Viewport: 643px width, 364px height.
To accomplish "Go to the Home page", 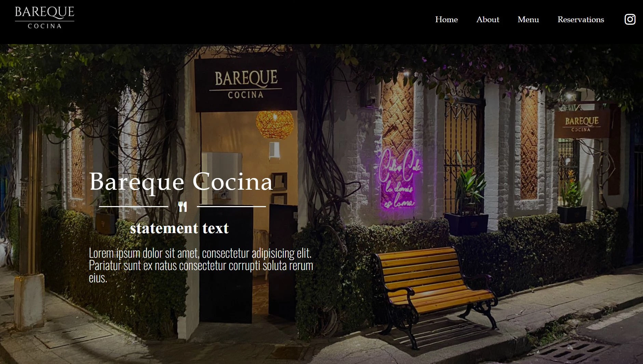I will 446,19.
